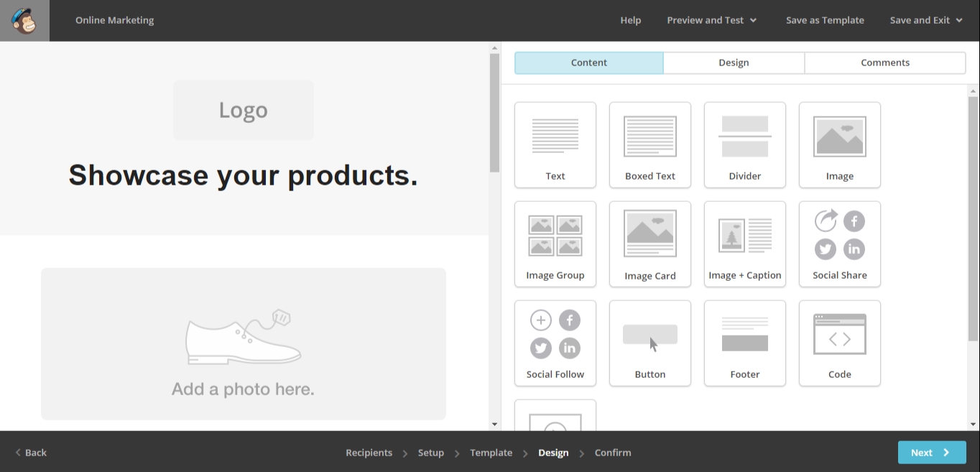Add an Image content block

coord(840,145)
